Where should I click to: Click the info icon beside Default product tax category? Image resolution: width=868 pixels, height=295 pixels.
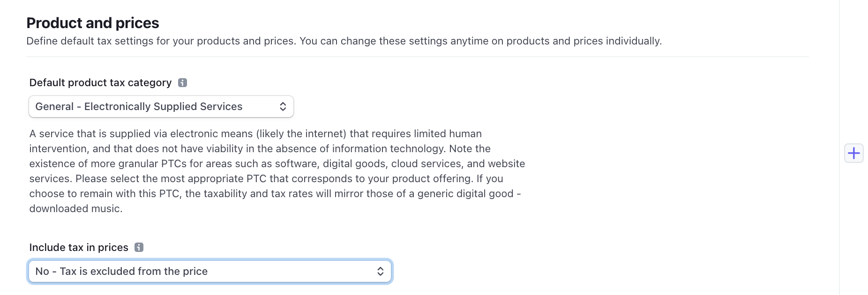[183, 82]
